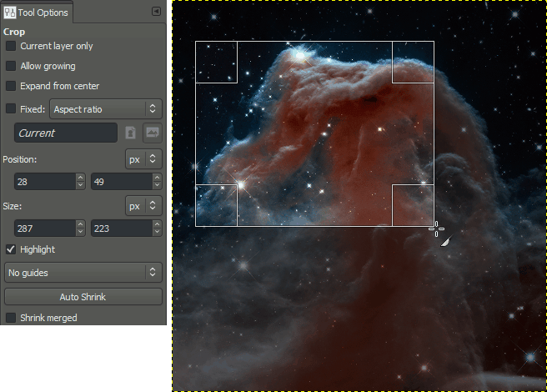Click the top-right crop corner handle

tap(413, 63)
